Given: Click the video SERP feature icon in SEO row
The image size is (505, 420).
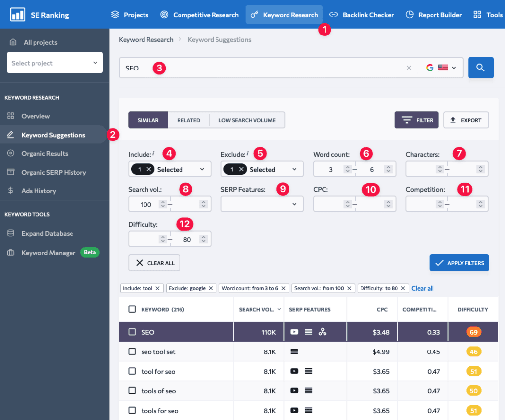Looking at the screenshot, I should (x=294, y=332).
